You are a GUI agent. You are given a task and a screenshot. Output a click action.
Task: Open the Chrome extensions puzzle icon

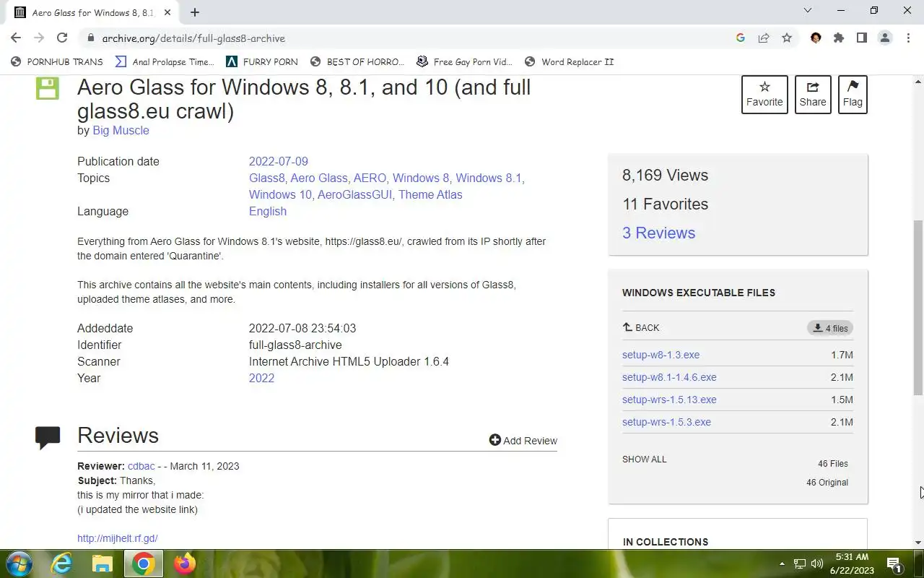pos(839,38)
